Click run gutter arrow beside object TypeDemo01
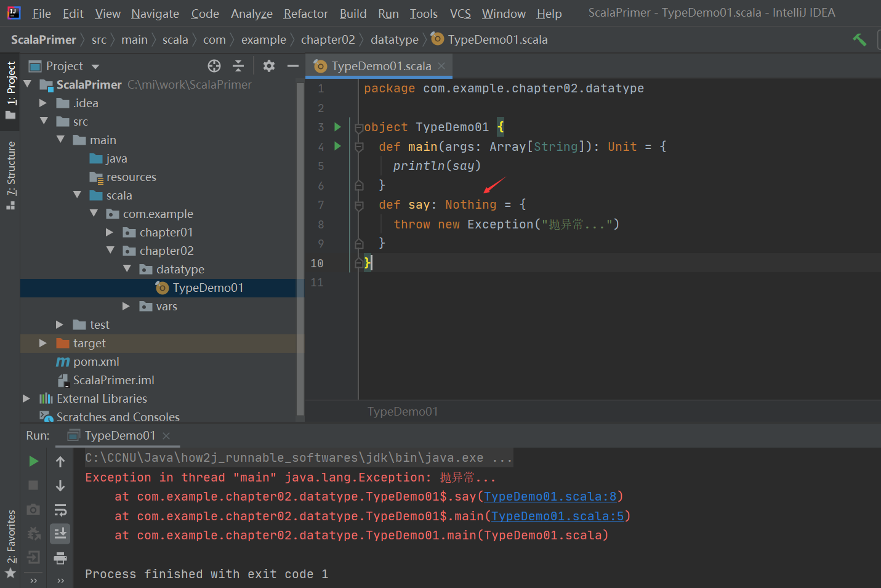This screenshot has width=881, height=588. point(337,127)
